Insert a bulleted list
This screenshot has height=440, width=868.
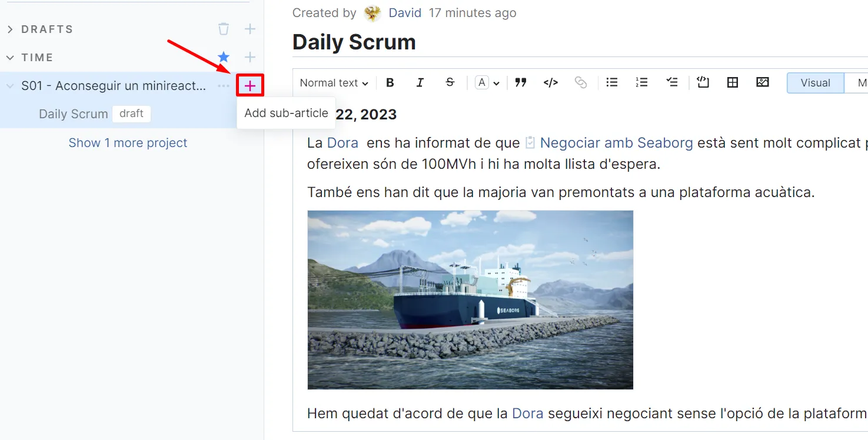point(612,83)
